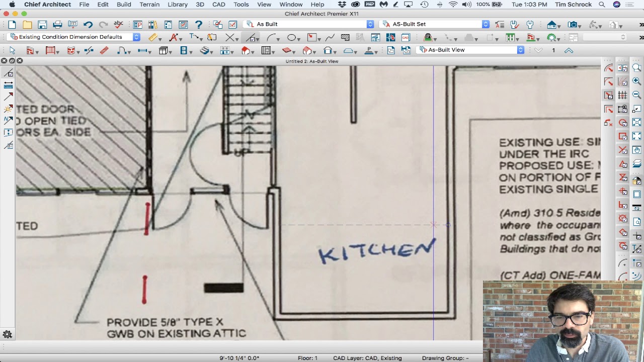
Task: Toggle the checkmark box in main toolbar
Action: [x=232, y=24]
